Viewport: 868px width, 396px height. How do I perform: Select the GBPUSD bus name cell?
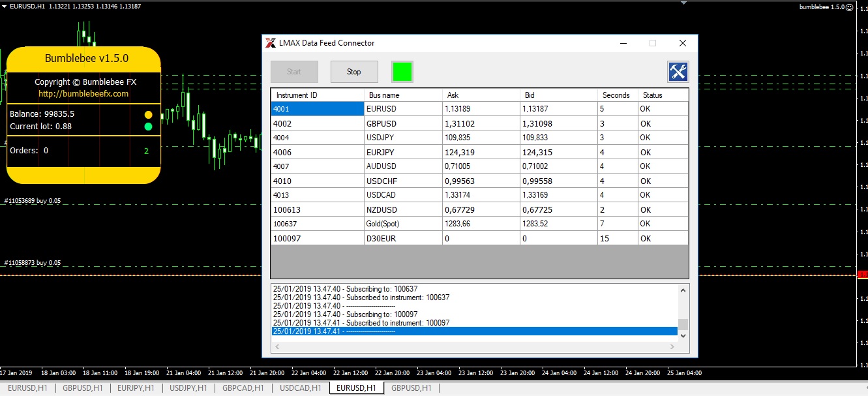coord(403,123)
